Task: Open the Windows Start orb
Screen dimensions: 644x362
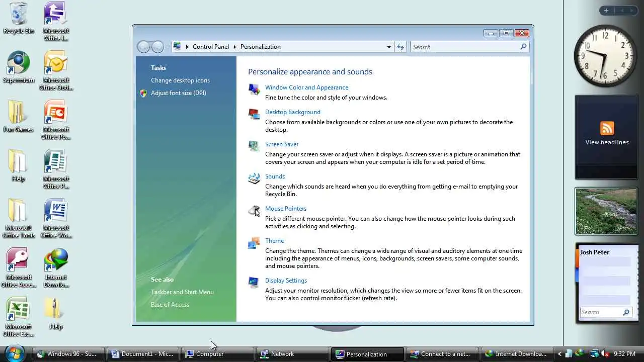Action: click(x=15, y=353)
